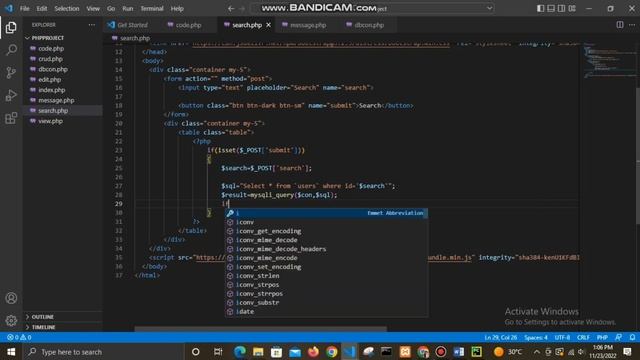This screenshot has height=360, width=640.
Task: Open Explorer views and more actions ellipsis
Action: (92, 25)
